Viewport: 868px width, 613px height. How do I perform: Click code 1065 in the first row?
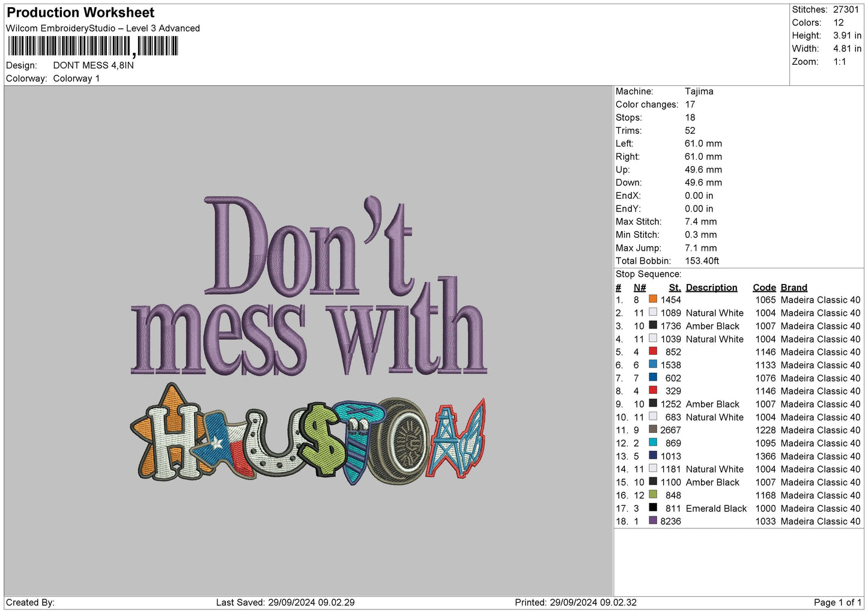765,300
